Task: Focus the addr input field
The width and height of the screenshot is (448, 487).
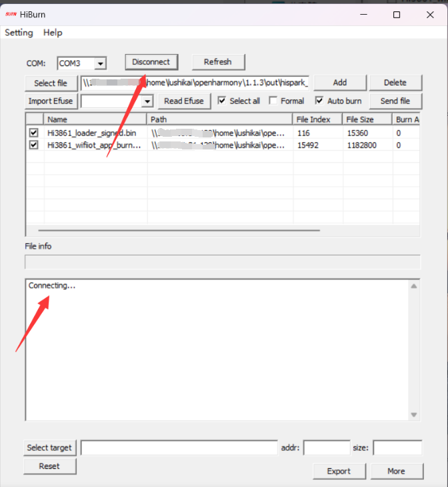Action: (327, 448)
